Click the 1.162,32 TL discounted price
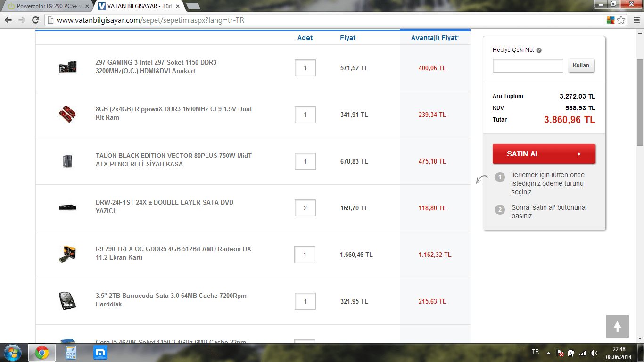Viewport: 644px width, 362px height. click(435, 255)
